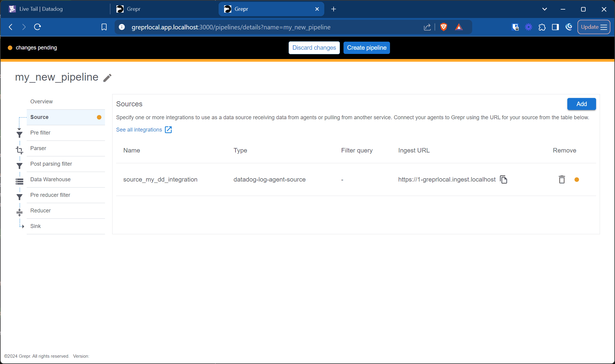Click the Parser step icon in sidebar
This screenshot has height=364, width=615.
coord(19,148)
